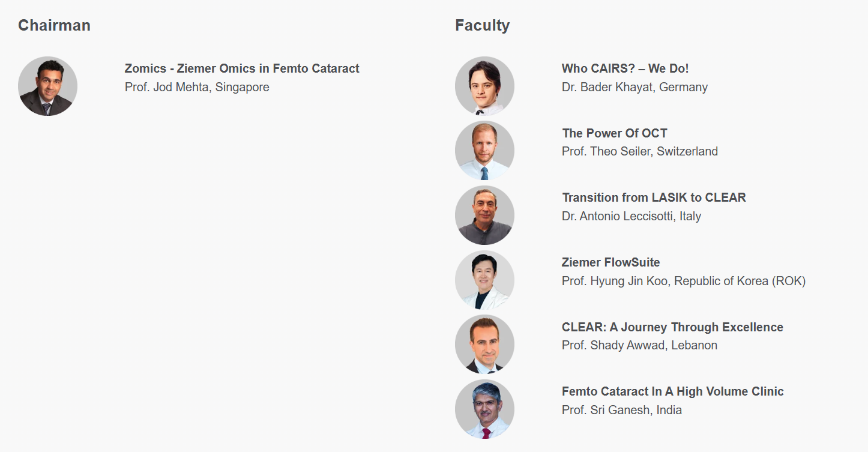The height and width of the screenshot is (452, 868).
Task: Open the "Zomics - Ziemer Omics in Femto Cataract" talk title
Action: 242,68
